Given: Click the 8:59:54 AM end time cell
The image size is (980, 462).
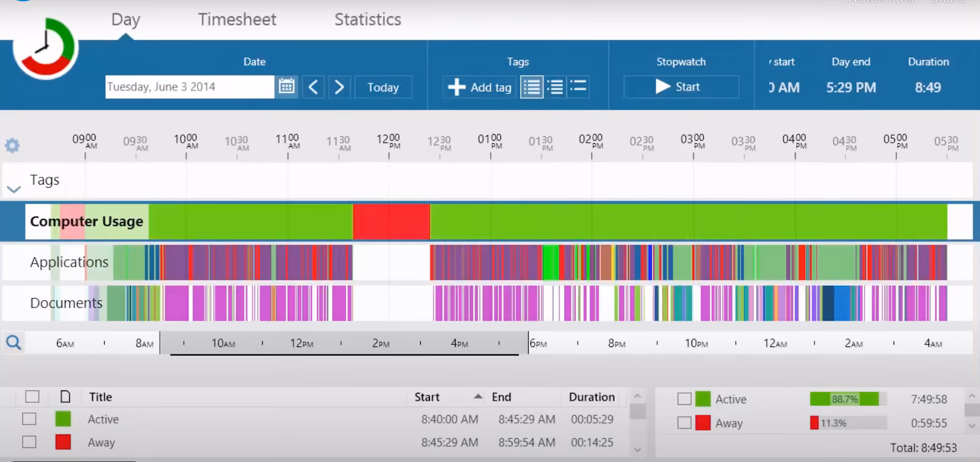Looking at the screenshot, I should (x=527, y=442).
